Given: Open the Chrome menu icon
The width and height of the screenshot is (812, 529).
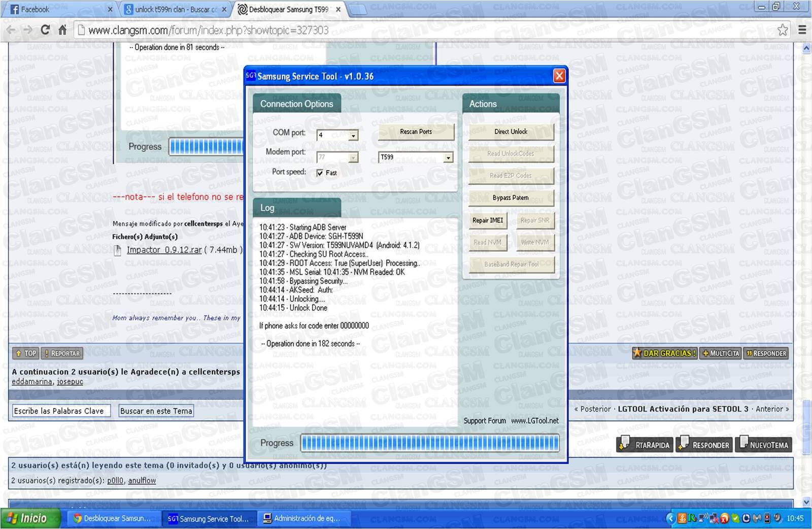Looking at the screenshot, I should click(802, 30).
